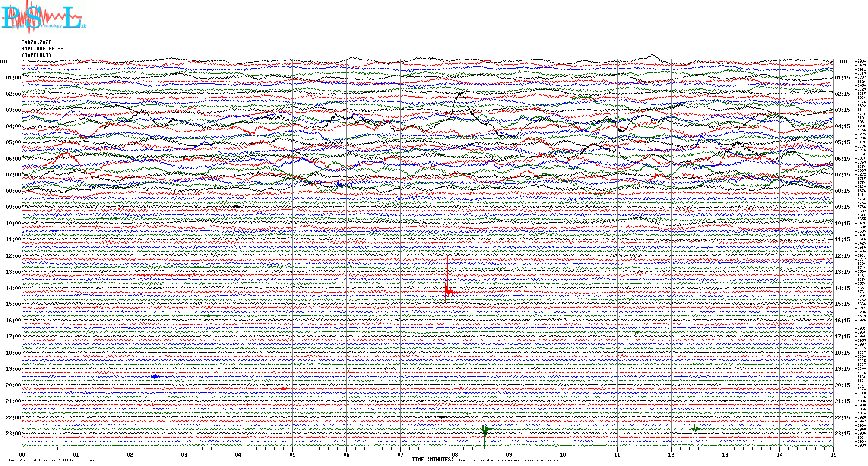Viewport: 868px width, 466px height.
Task: Click the 09:15 label on the right axis
Action: coord(842,207)
